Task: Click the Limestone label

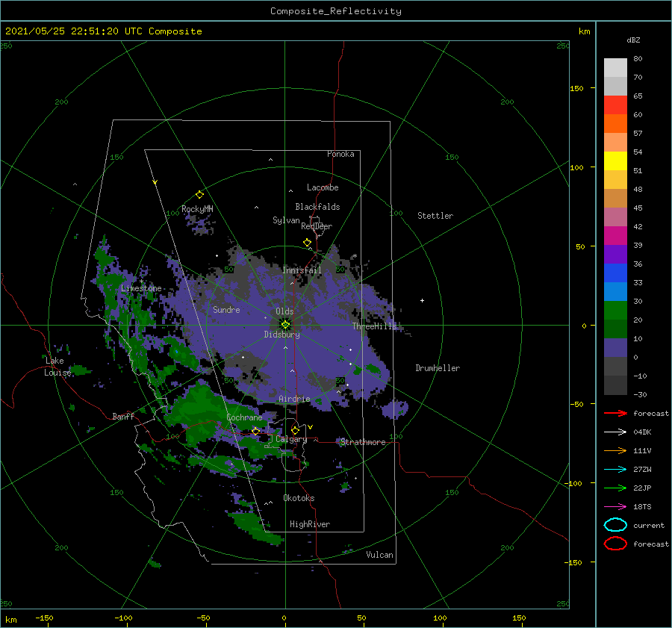Action: pos(141,288)
